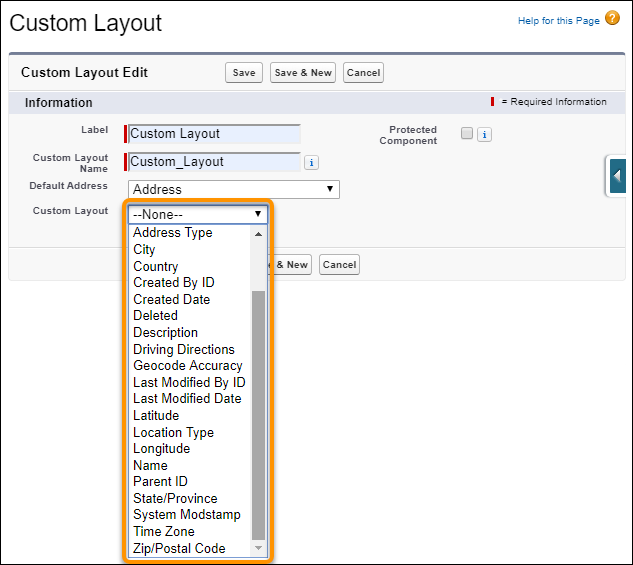This screenshot has width=633, height=565.
Task: Select Deleted option
Action: [189, 316]
